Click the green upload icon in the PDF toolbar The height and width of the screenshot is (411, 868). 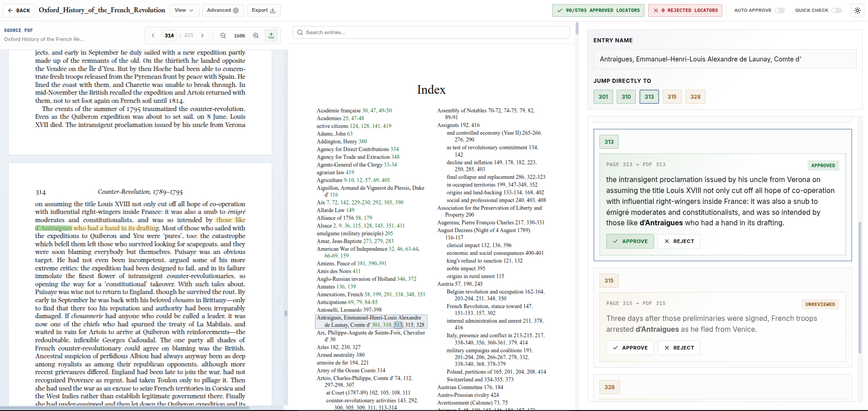click(271, 35)
